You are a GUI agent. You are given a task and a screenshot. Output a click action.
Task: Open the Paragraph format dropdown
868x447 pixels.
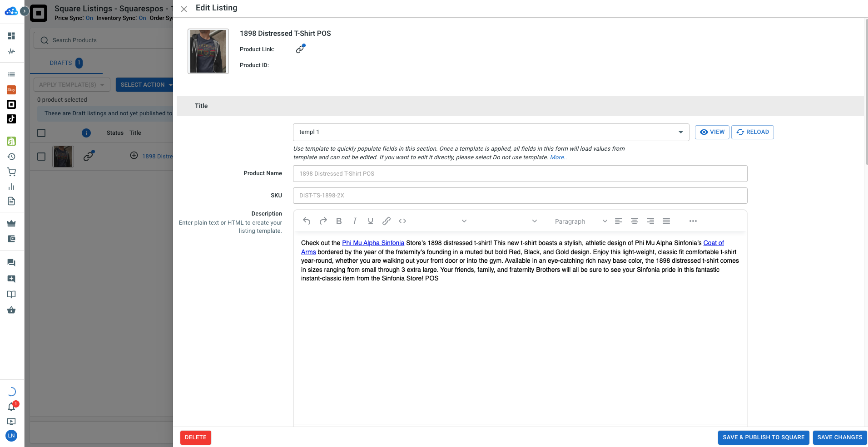click(580, 221)
